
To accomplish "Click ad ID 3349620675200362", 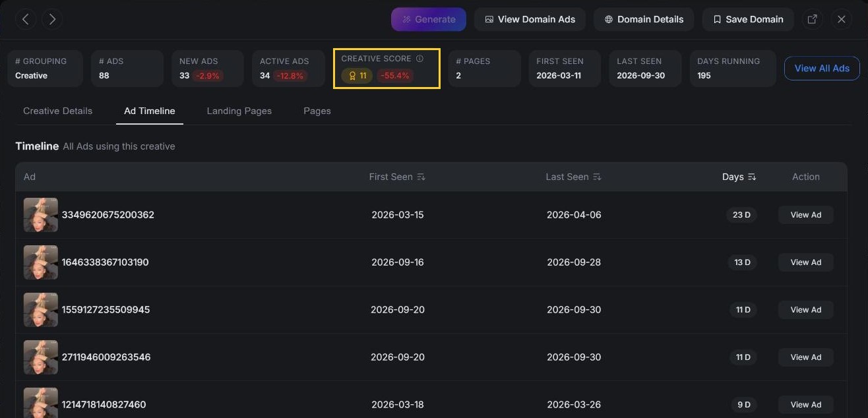I will tap(108, 215).
